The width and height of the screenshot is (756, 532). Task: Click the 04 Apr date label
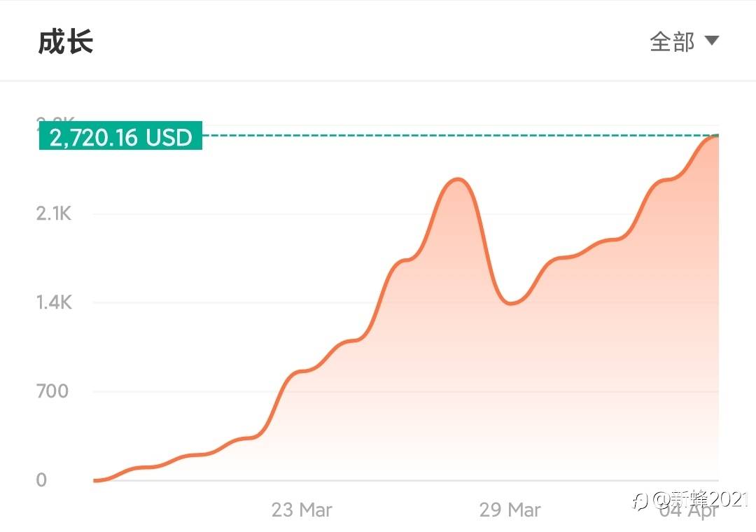pyautogui.click(x=689, y=511)
